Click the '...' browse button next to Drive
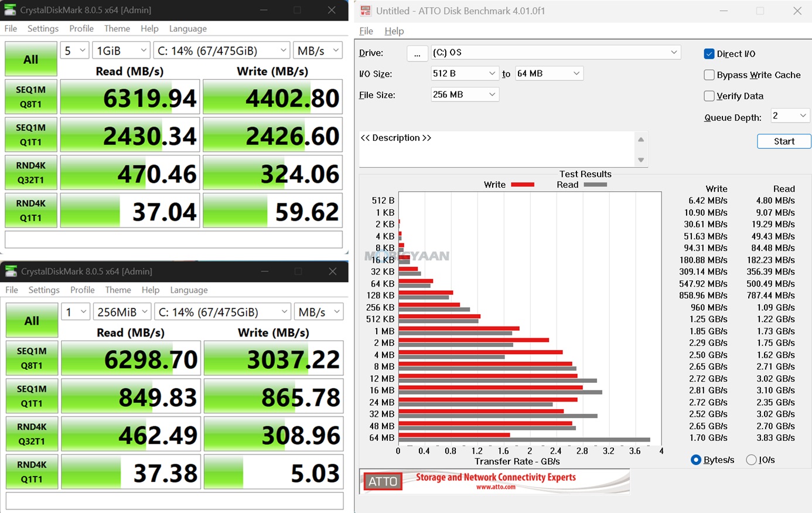Image resolution: width=812 pixels, height=513 pixels. pos(417,53)
